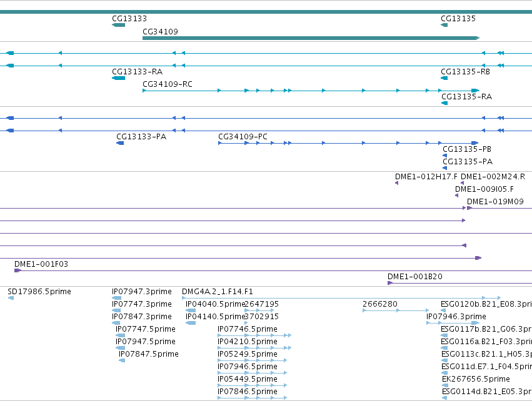Click the 2666280 feature line
Viewport: 532px width, 401px height.
[396, 310]
